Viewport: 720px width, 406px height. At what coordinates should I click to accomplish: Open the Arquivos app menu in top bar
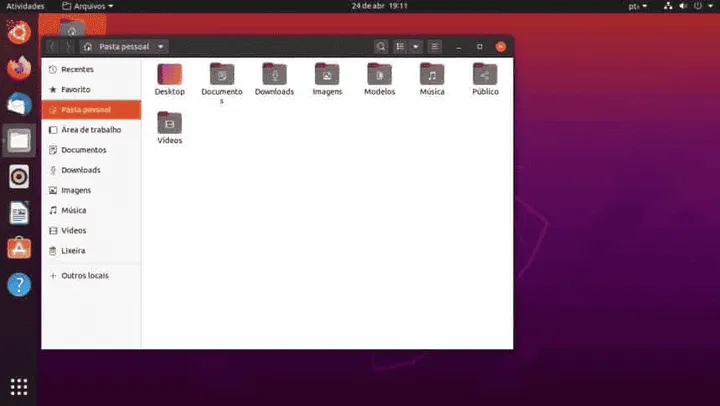pyautogui.click(x=88, y=6)
